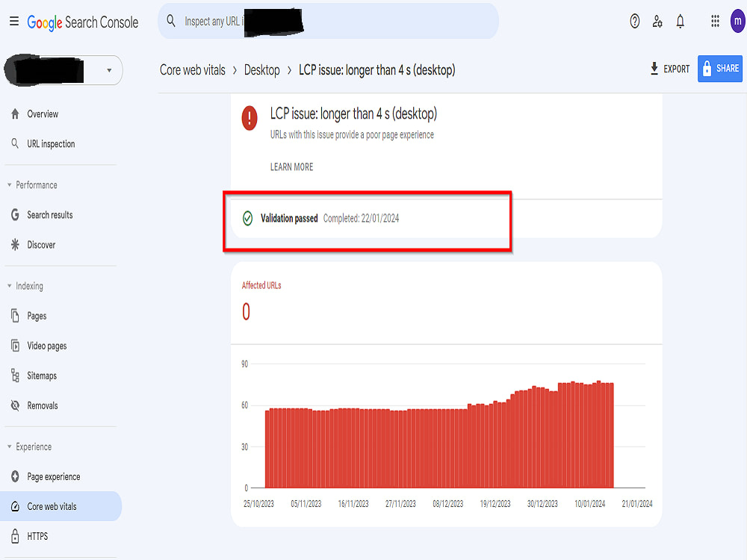Click the Overview home icon

click(x=15, y=113)
